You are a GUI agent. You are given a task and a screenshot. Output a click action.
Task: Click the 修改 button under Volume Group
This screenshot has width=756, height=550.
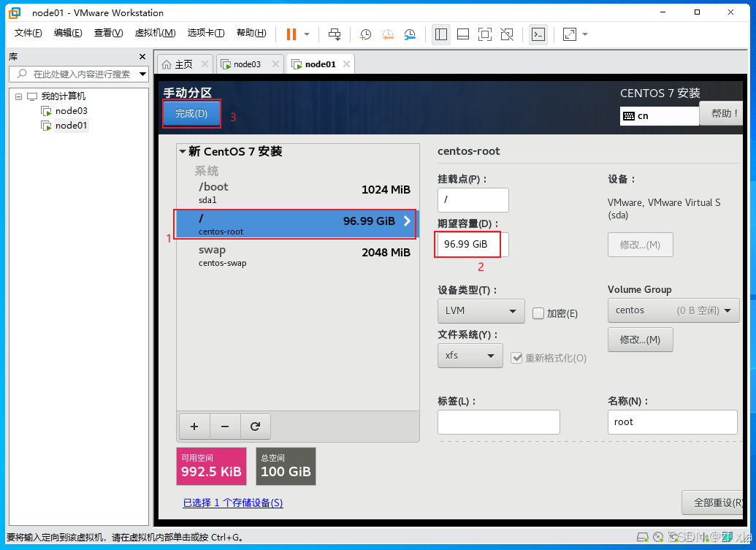(641, 340)
